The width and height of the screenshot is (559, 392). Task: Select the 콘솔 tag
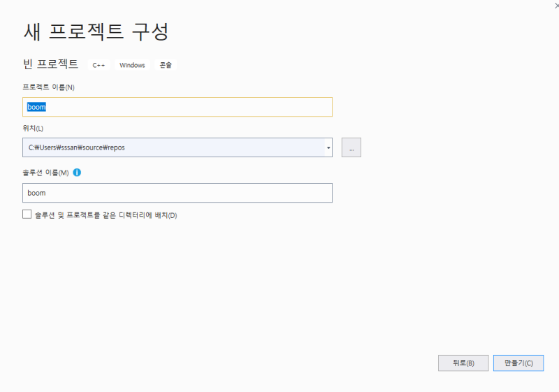[166, 65]
